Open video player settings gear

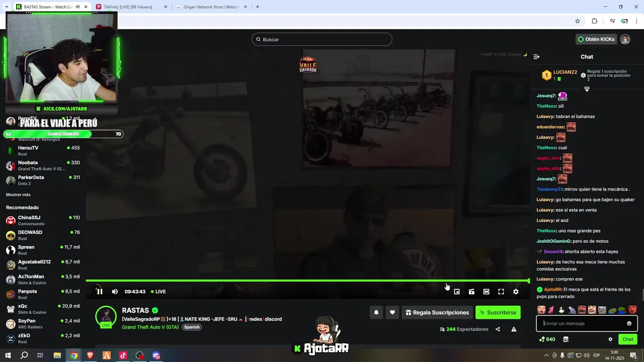[x=516, y=292]
